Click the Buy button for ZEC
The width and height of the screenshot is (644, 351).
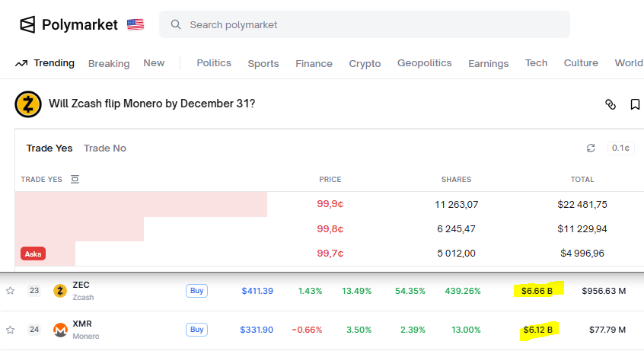[196, 291]
